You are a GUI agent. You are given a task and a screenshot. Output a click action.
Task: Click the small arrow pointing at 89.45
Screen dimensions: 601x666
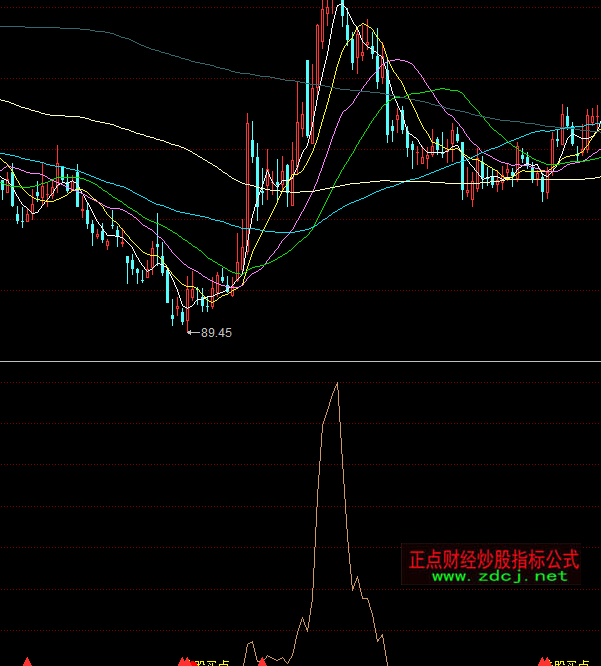(x=193, y=333)
